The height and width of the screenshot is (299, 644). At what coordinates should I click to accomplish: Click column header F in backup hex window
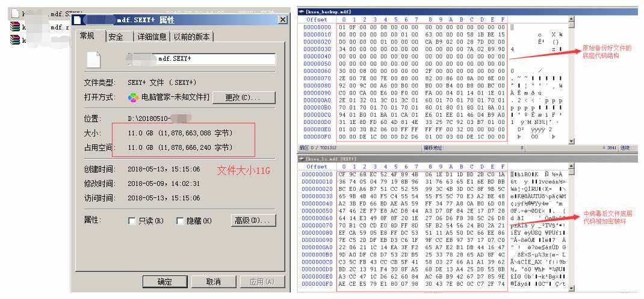(503, 19)
